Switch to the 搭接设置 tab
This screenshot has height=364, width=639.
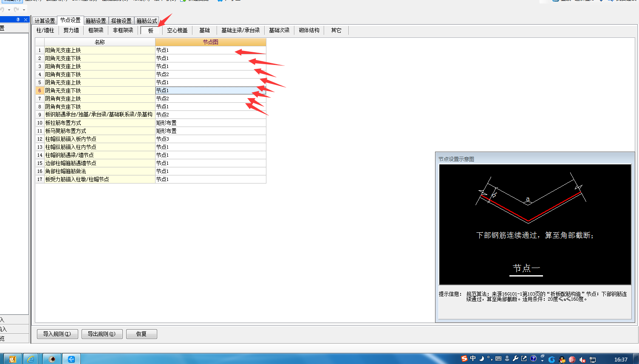pos(121,21)
